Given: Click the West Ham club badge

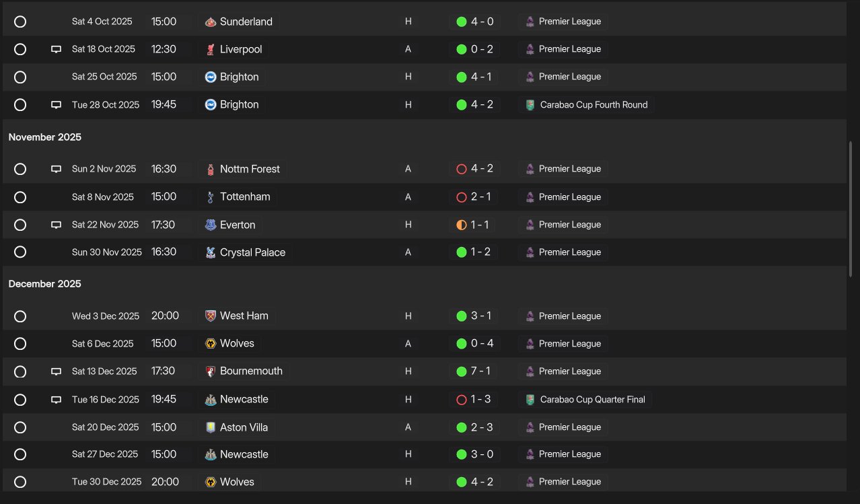Looking at the screenshot, I should tap(211, 316).
